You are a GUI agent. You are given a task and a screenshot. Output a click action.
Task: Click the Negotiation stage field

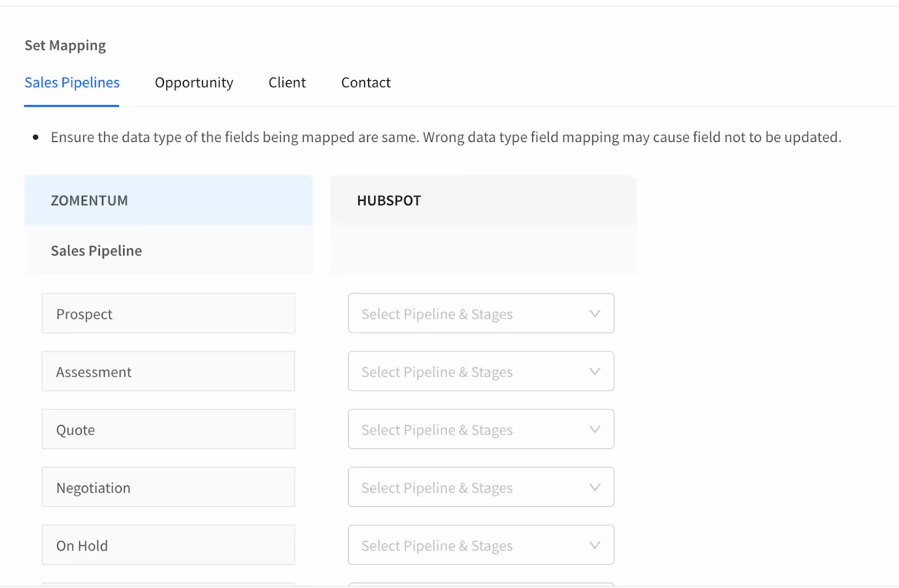coord(169,487)
